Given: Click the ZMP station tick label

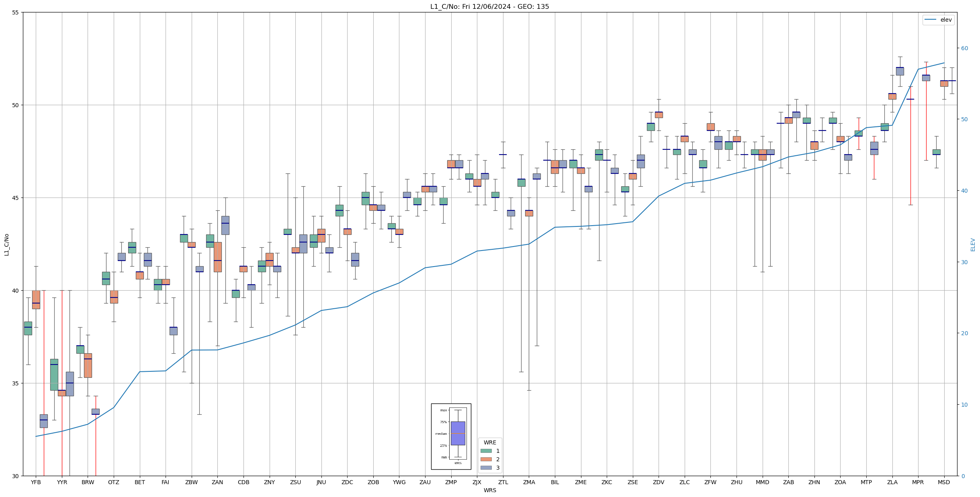Looking at the screenshot, I should (451, 482).
